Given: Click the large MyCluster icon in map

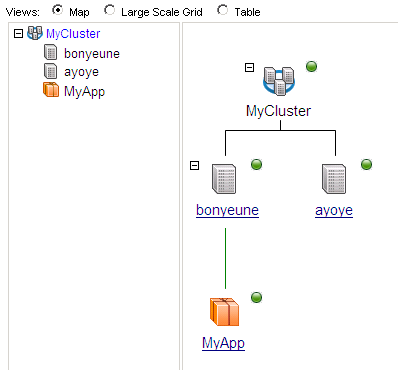Looking at the screenshot, I should click(279, 81).
